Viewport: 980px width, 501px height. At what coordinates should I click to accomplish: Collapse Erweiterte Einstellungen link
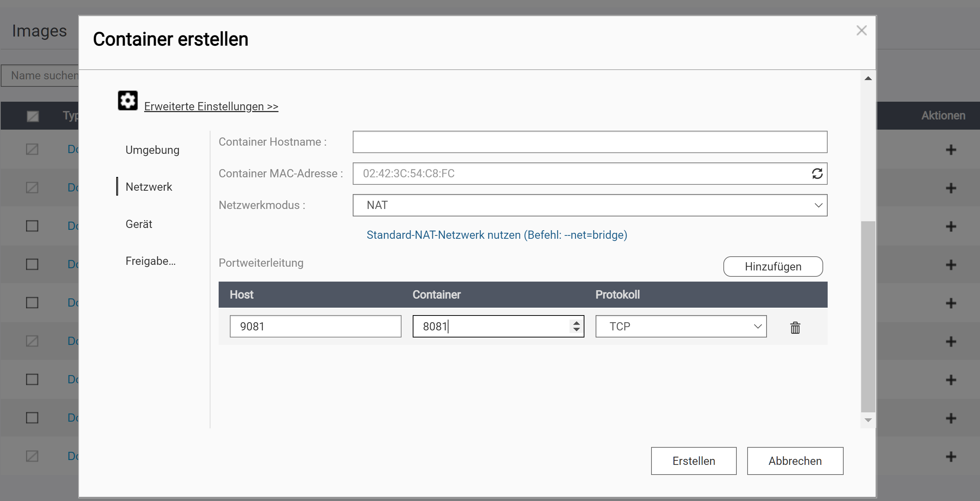(211, 107)
